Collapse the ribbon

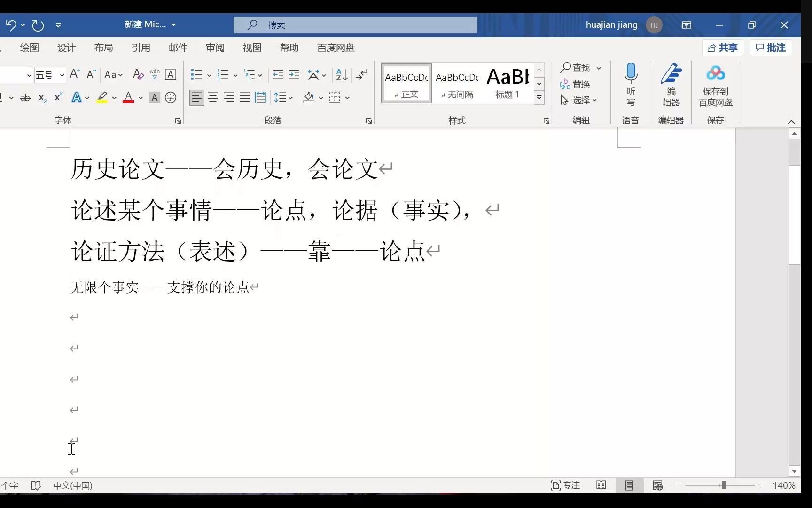[791, 122]
